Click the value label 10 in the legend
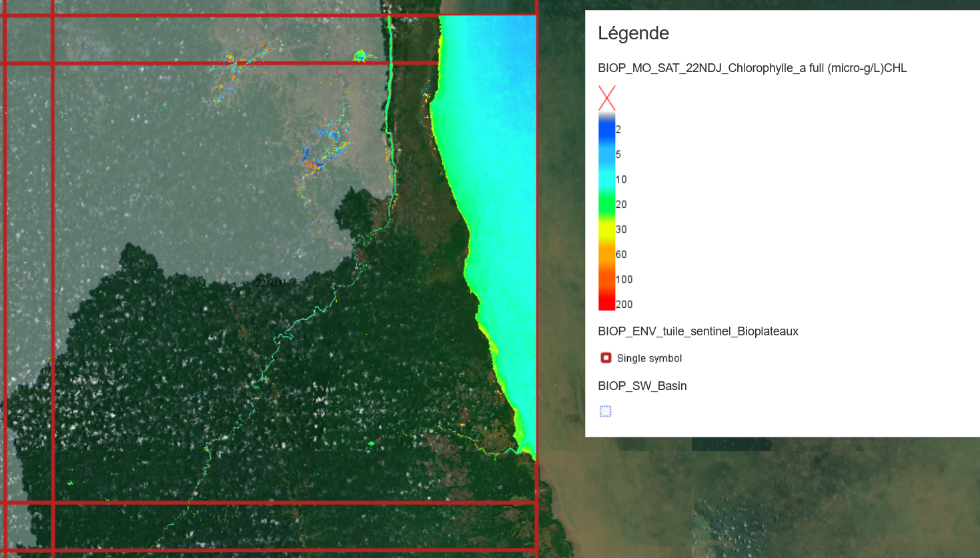Viewport: 980px width, 558px height. tap(621, 179)
